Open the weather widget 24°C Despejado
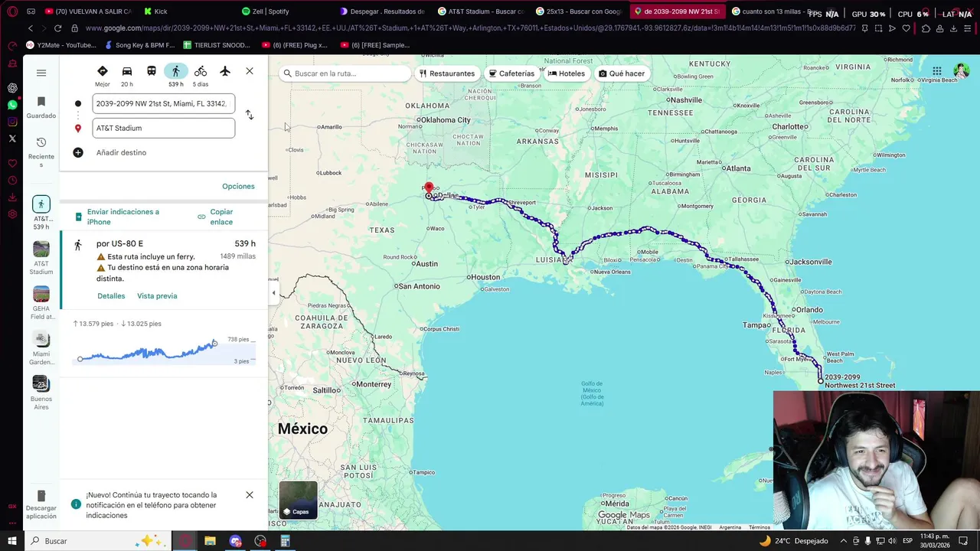 [x=793, y=541]
